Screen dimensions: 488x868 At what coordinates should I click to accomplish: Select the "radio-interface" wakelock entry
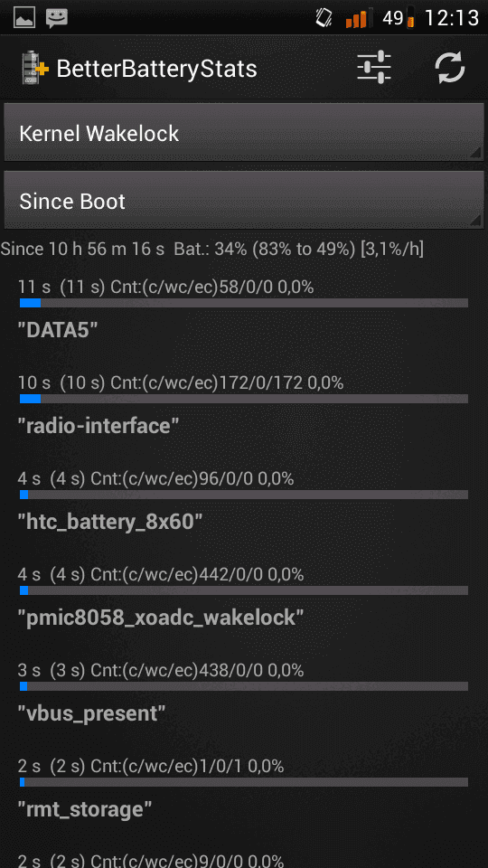coord(244,406)
